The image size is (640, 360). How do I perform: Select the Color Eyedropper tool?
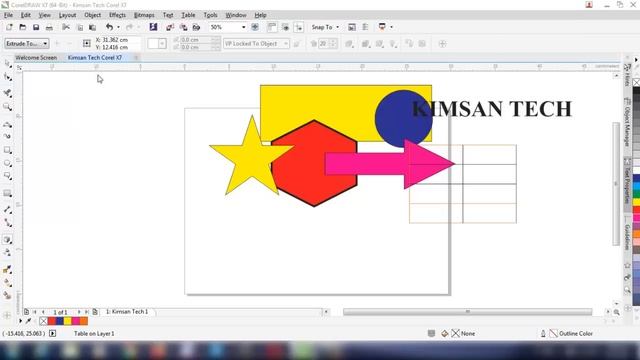click(7, 269)
